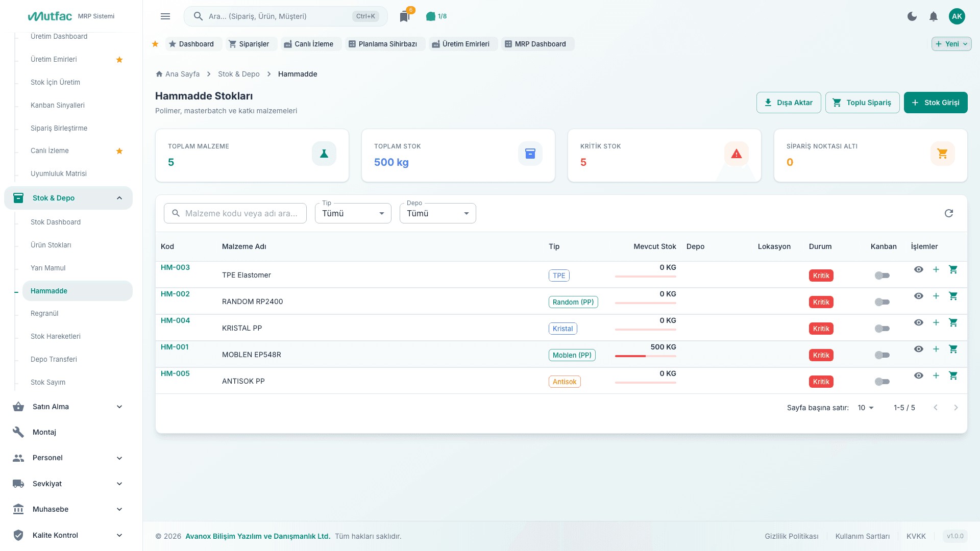The height and width of the screenshot is (551, 980).
Task: Add stock for HM-004 with plus icon
Action: 936,322
